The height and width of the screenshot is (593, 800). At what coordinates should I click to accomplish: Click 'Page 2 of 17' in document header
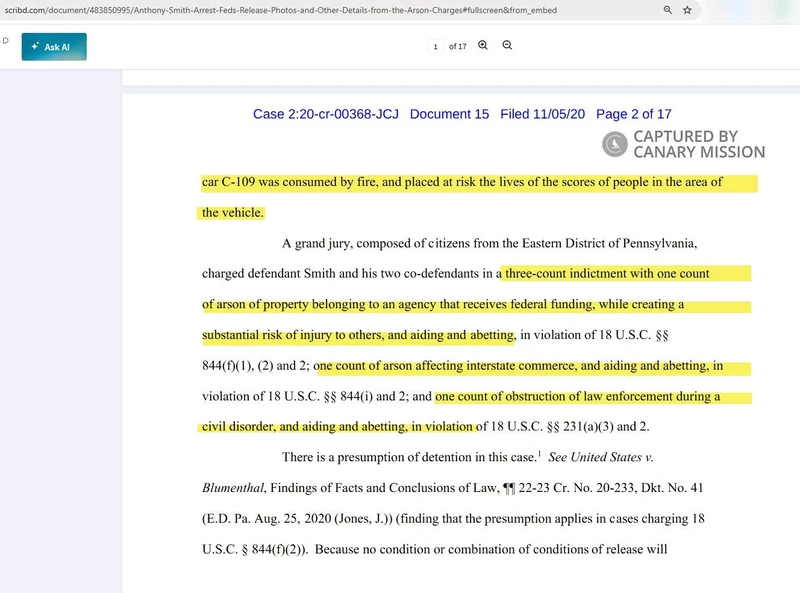click(633, 114)
